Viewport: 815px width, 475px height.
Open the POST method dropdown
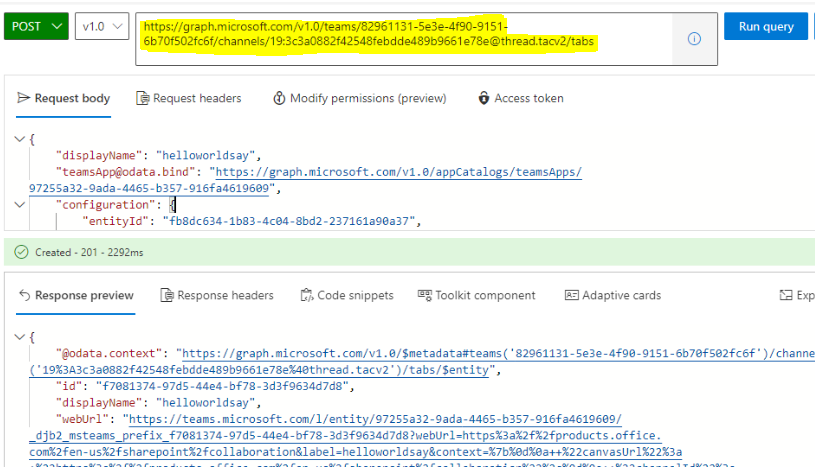[36, 26]
